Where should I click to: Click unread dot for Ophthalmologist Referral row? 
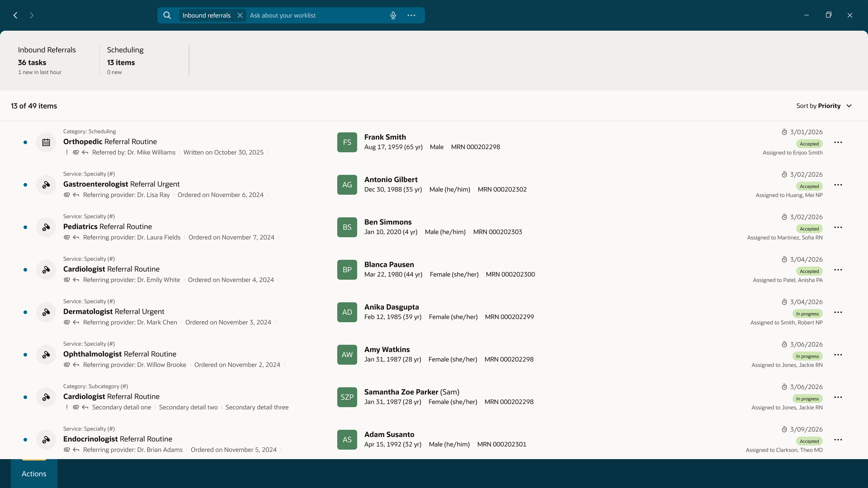coord(25,355)
